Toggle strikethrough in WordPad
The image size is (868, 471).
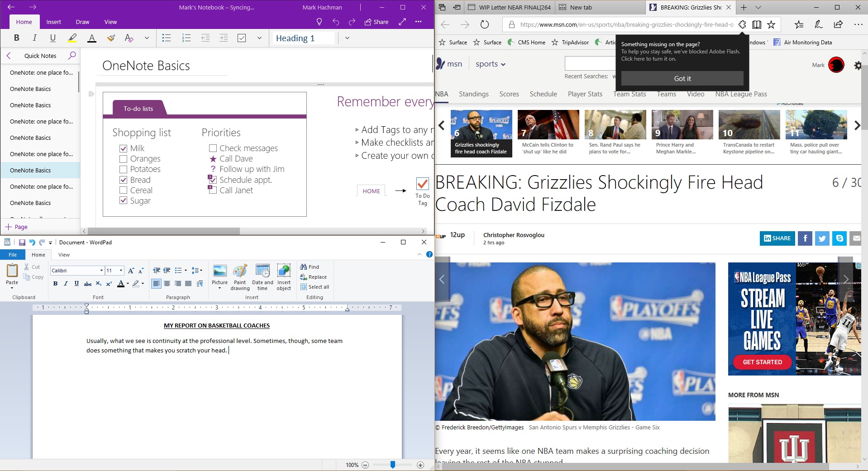pos(88,284)
